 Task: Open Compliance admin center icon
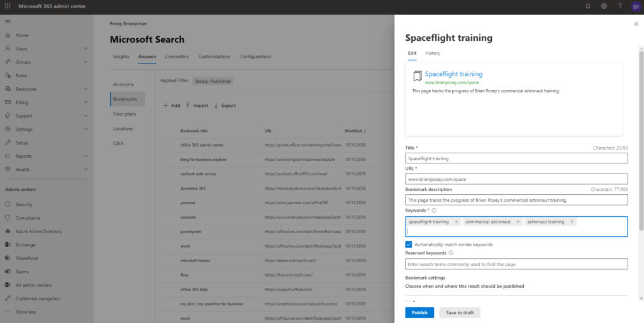coord(8,218)
